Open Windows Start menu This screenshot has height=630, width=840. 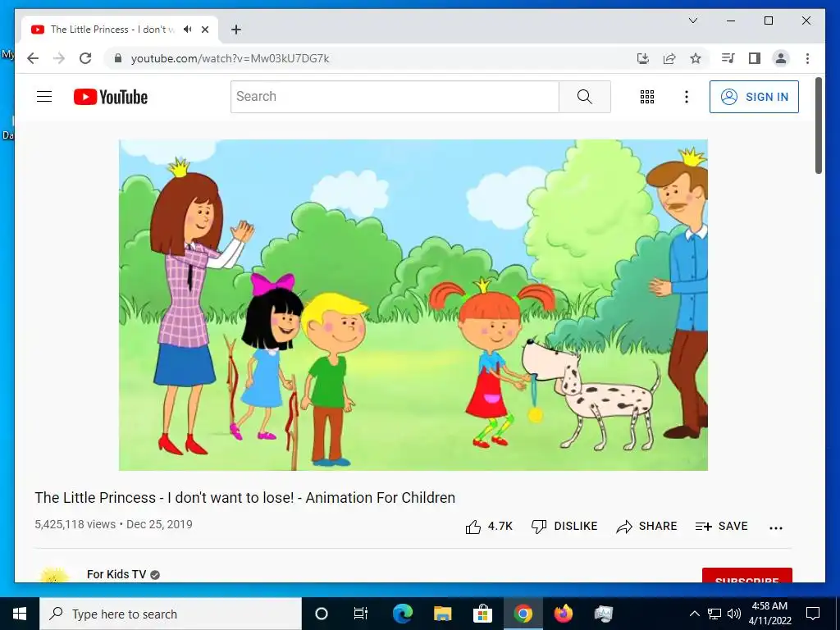coord(20,614)
